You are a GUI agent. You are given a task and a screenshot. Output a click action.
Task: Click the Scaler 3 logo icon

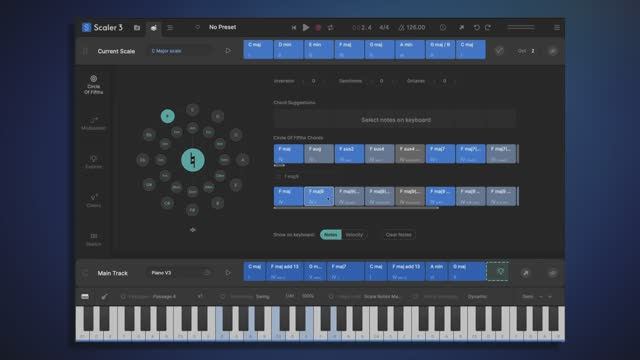click(x=86, y=27)
